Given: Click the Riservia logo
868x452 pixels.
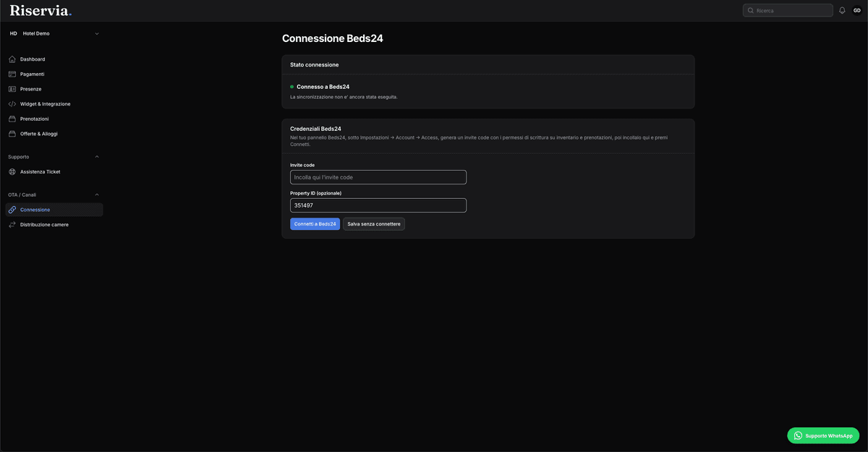Looking at the screenshot, I should click(x=41, y=10).
